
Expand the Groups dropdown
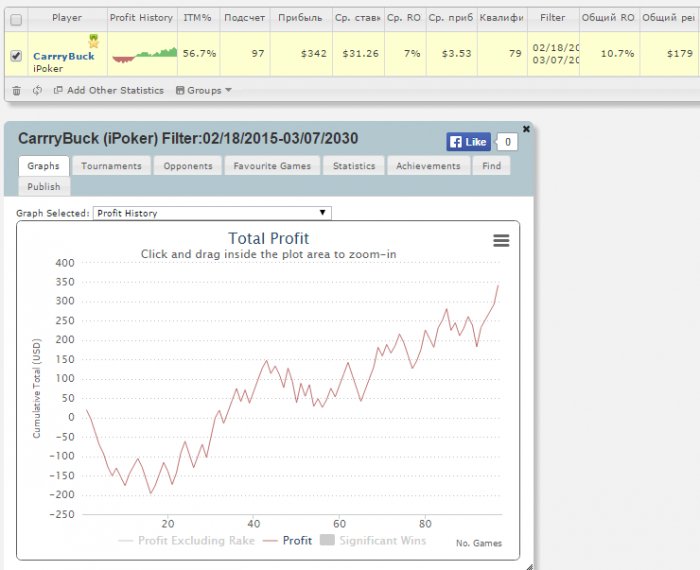click(x=203, y=90)
